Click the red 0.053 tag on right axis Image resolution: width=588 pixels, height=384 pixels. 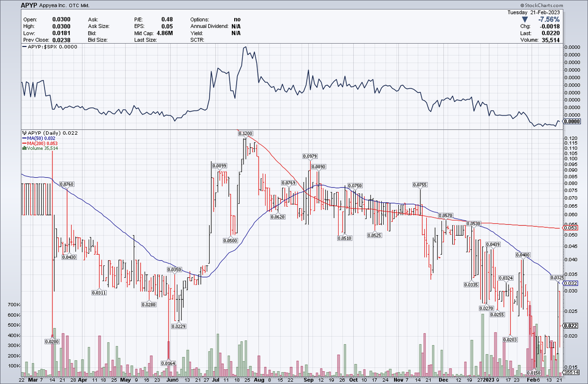571,228
